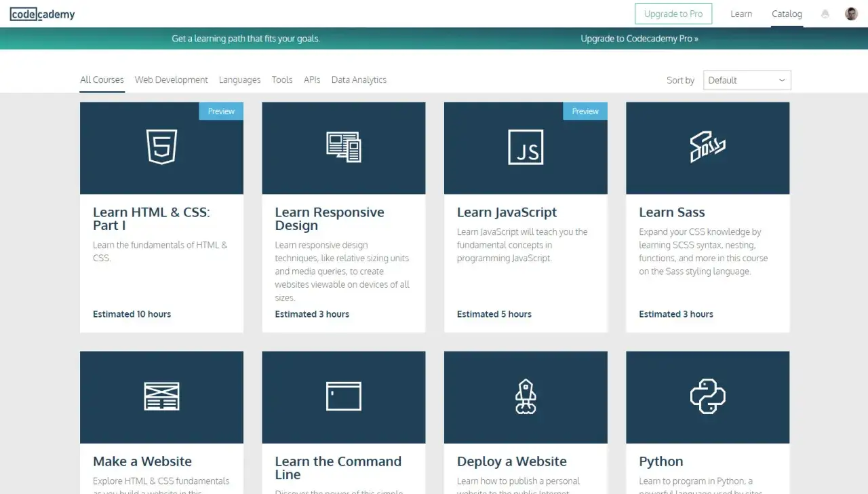Click the Estimated 10 hours text

pos(132,314)
